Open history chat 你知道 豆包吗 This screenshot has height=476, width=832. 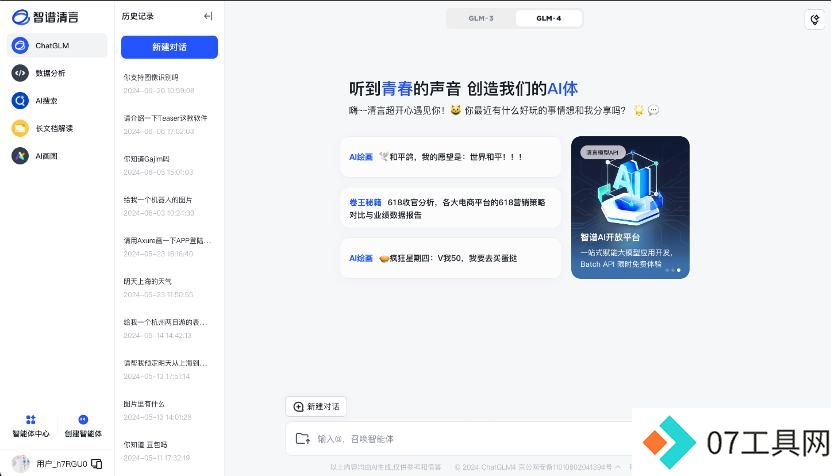(169, 451)
